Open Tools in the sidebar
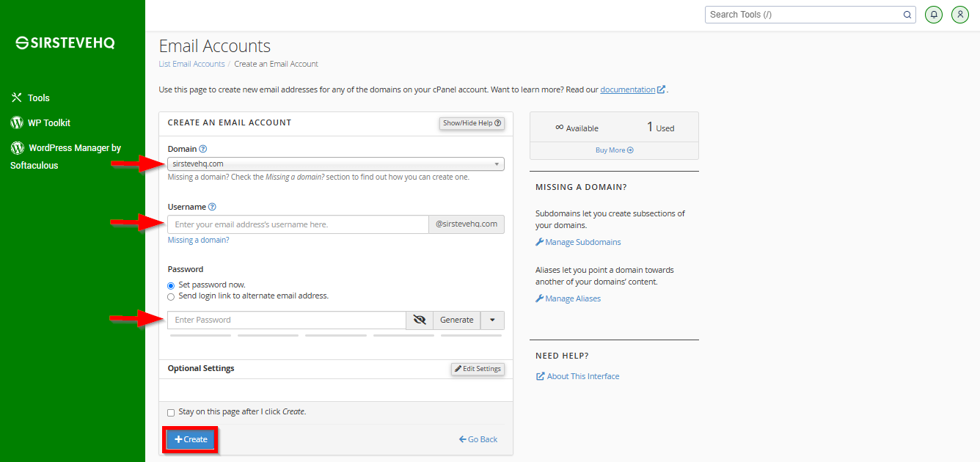The width and height of the screenshot is (980, 462). (x=39, y=98)
